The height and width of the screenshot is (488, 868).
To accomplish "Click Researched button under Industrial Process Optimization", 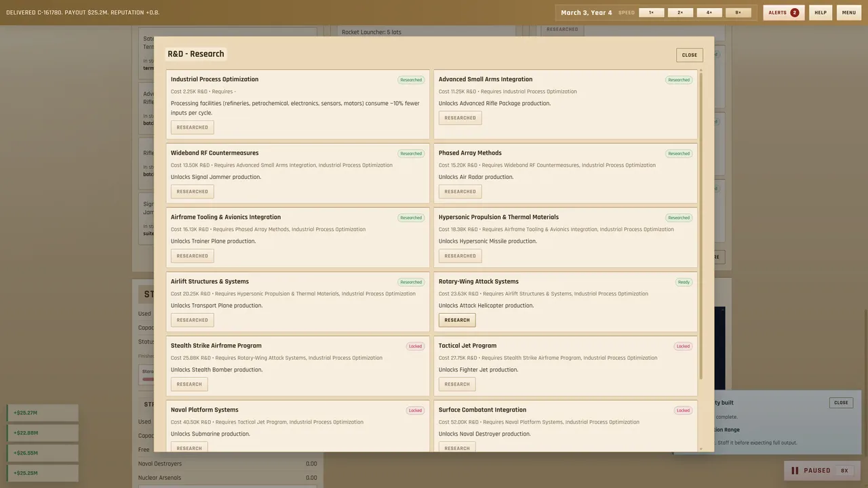I will pos(193,127).
